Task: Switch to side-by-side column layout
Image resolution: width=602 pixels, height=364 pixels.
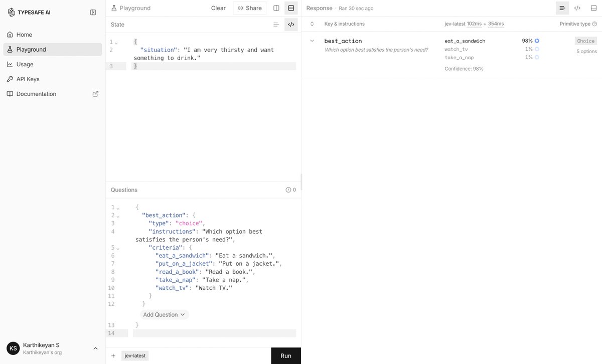Action: click(x=276, y=8)
